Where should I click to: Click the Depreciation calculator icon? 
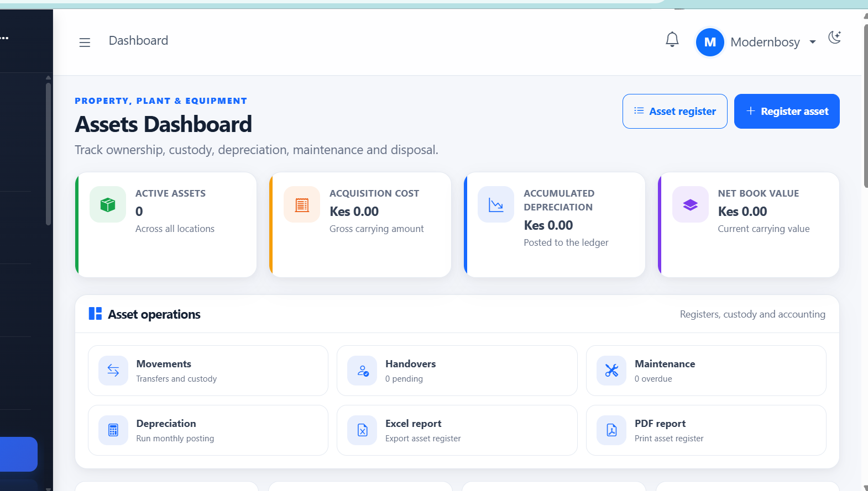click(x=113, y=430)
